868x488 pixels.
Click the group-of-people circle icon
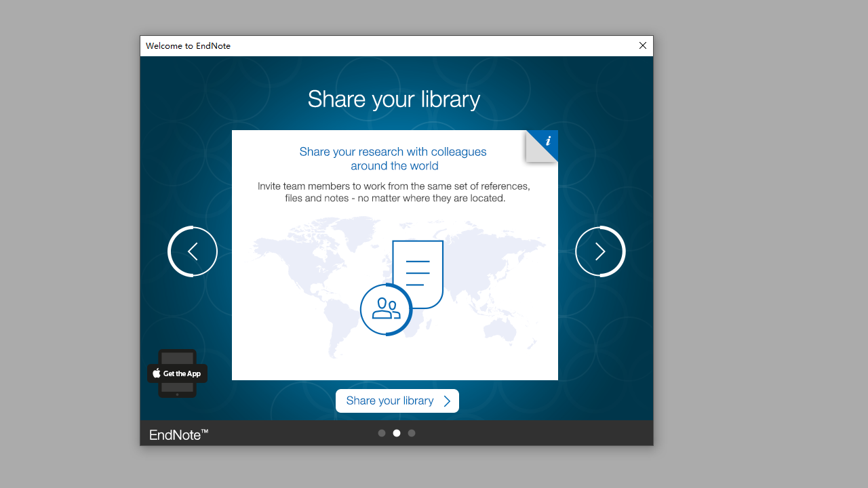coord(386,310)
